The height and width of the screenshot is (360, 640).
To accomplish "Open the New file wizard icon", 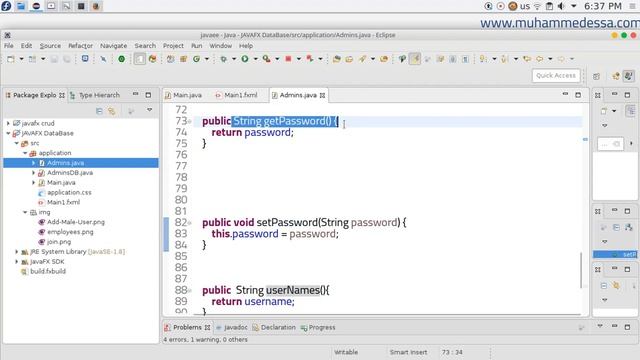I will click(x=11, y=59).
